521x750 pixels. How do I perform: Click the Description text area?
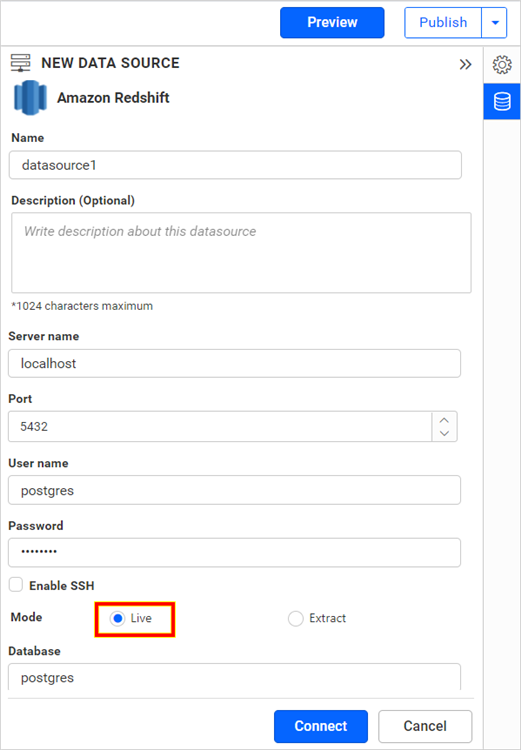(x=241, y=253)
